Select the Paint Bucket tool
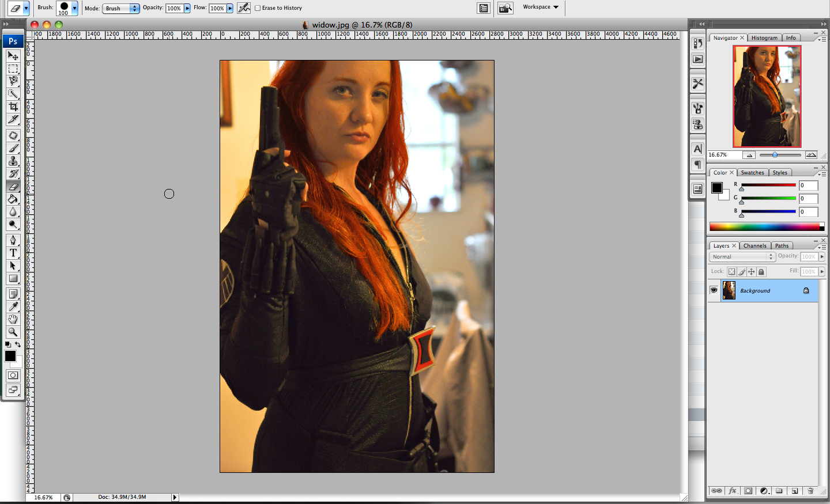830x504 pixels. point(13,199)
